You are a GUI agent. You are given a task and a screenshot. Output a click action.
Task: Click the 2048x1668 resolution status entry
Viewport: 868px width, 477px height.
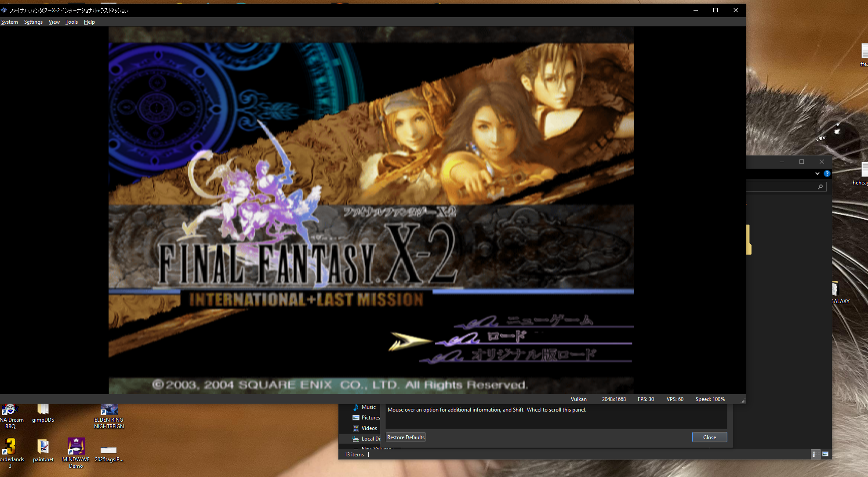click(x=614, y=399)
